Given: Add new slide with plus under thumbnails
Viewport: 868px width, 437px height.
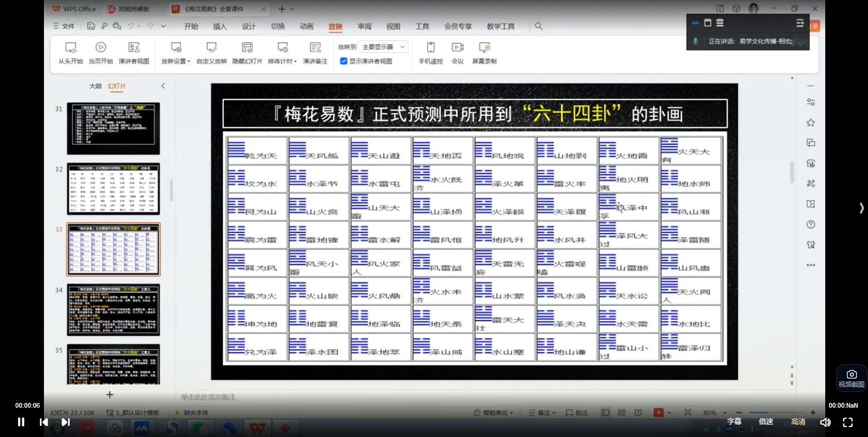Looking at the screenshot, I should 110,395.
